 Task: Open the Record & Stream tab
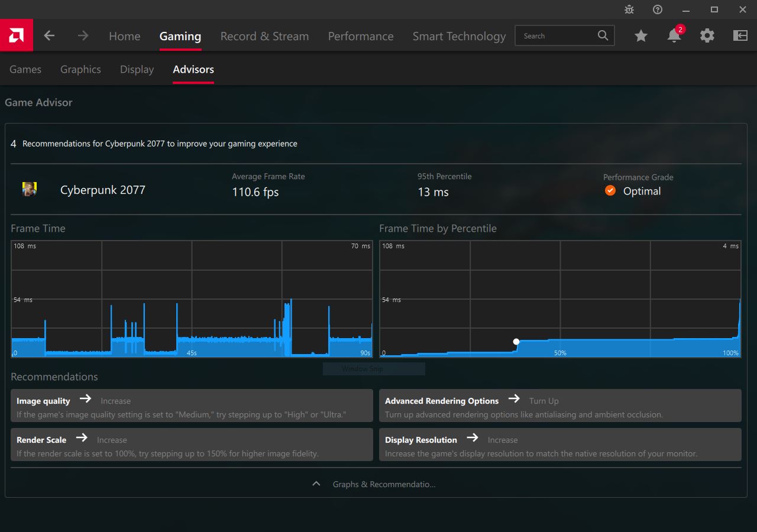click(264, 36)
